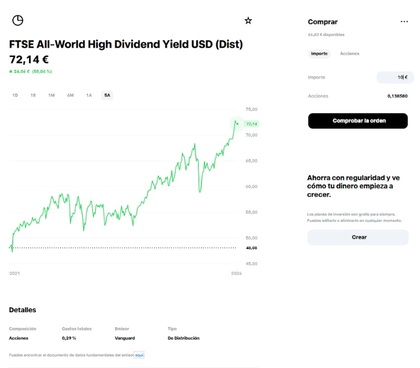Click the 0,29 % total costs value

coord(69,338)
